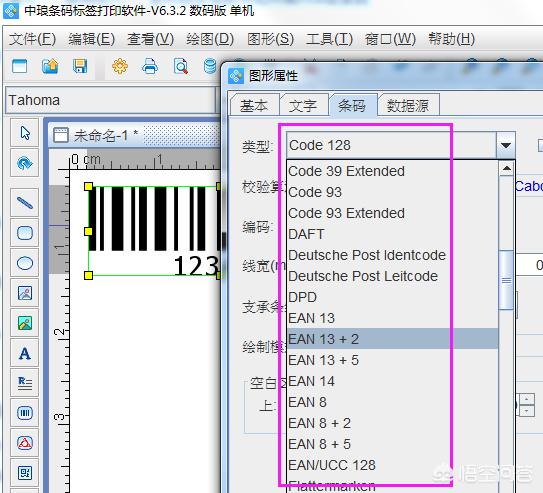Select the rotate tool in sidebar

[25, 163]
